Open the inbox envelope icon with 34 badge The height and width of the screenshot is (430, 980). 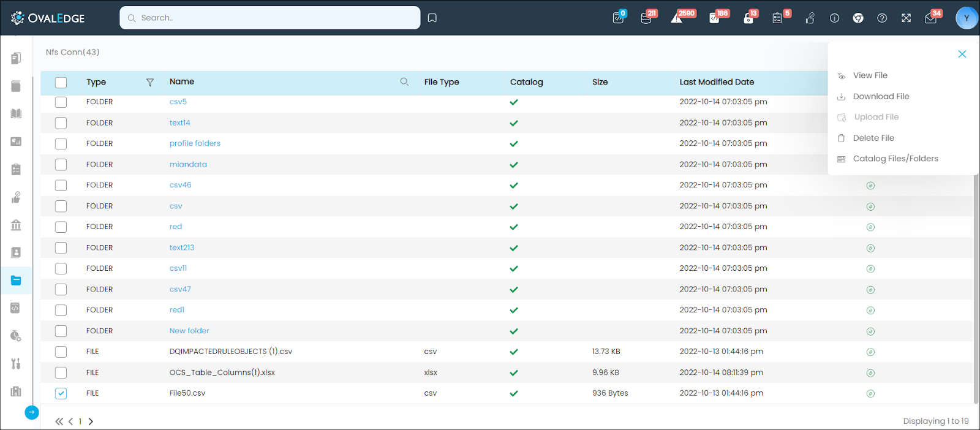pyautogui.click(x=930, y=19)
